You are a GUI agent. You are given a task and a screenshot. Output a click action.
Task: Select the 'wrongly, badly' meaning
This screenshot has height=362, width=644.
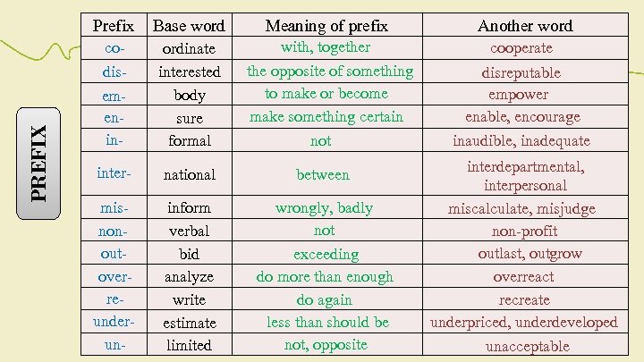[325, 207]
